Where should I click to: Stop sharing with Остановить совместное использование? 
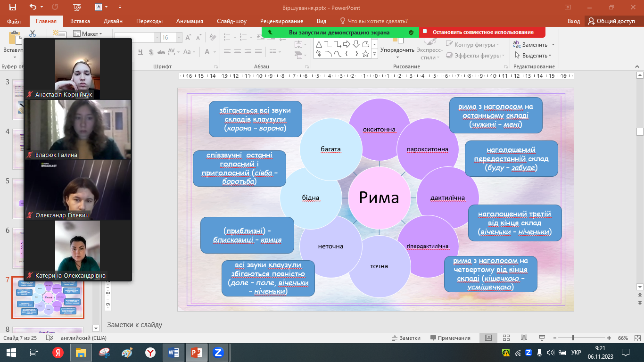[x=483, y=32]
